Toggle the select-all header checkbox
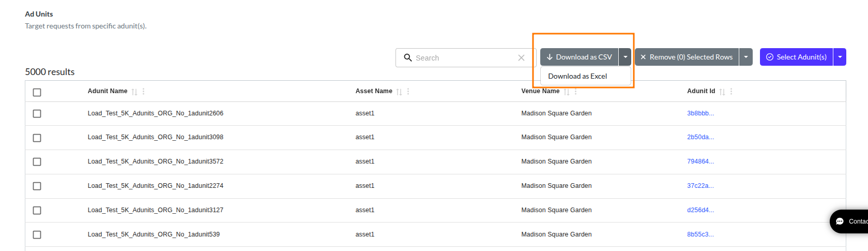 click(37, 92)
